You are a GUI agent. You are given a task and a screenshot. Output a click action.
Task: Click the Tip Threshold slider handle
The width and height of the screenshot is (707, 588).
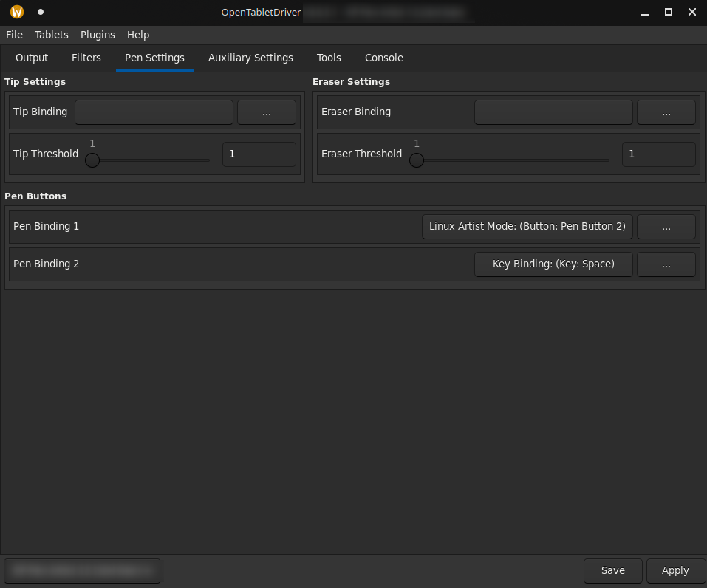pos(92,160)
